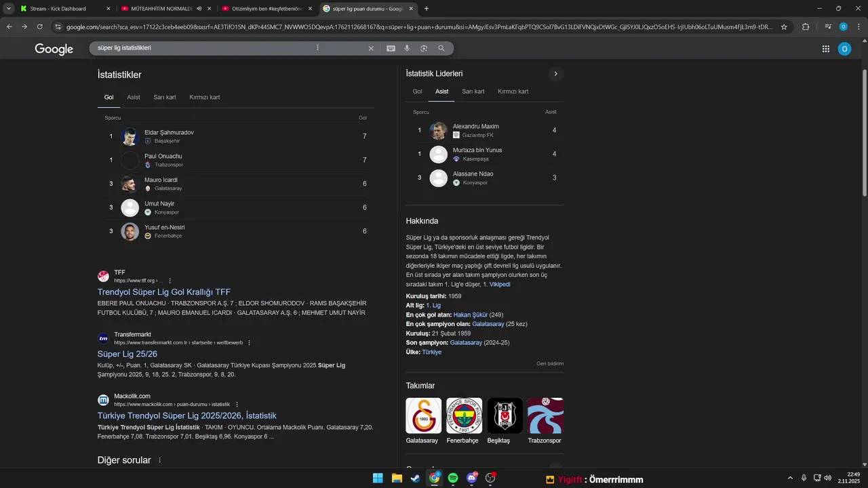
Task: Open the tab search dropdown arrow
Action: pos(9,9)
